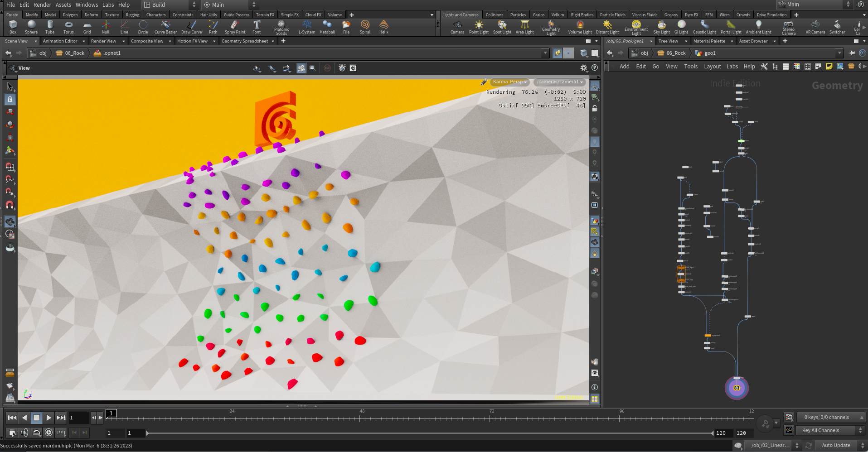Image resolution: width=868 pixels, height=452 pixels.
Task: Add an Area Light
Action: [x=525, y=27]
